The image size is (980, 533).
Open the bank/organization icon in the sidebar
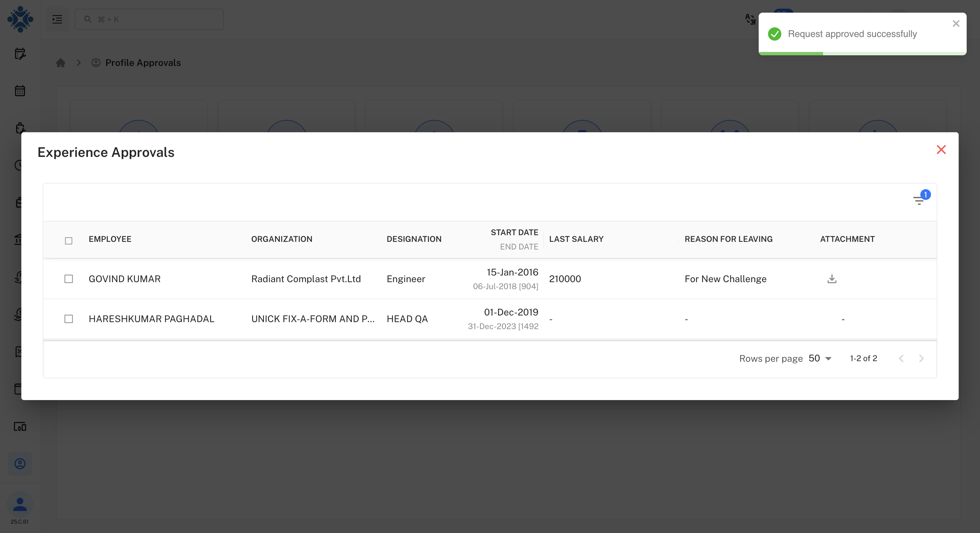click(20, 240)
